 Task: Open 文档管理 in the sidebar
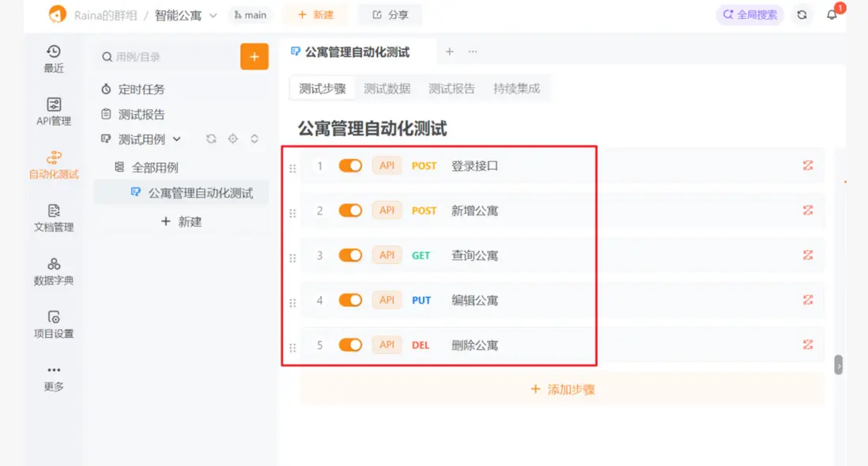coord(54,218)
